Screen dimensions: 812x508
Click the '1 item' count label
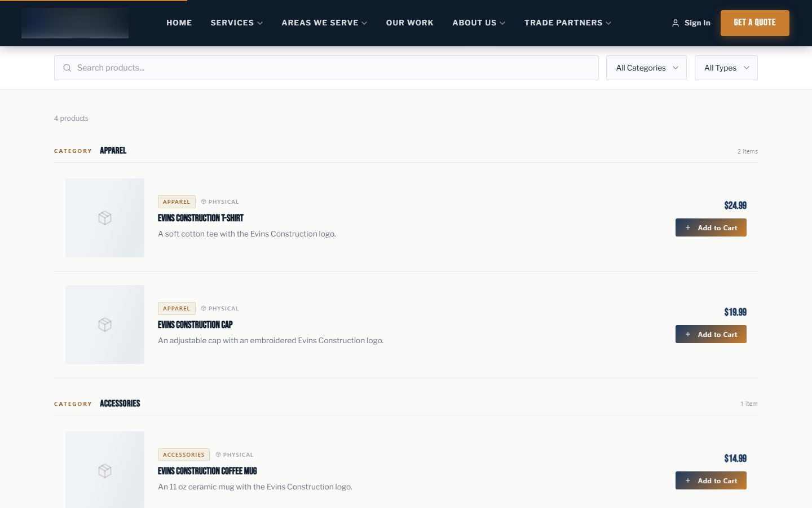(x=749, y=404)
